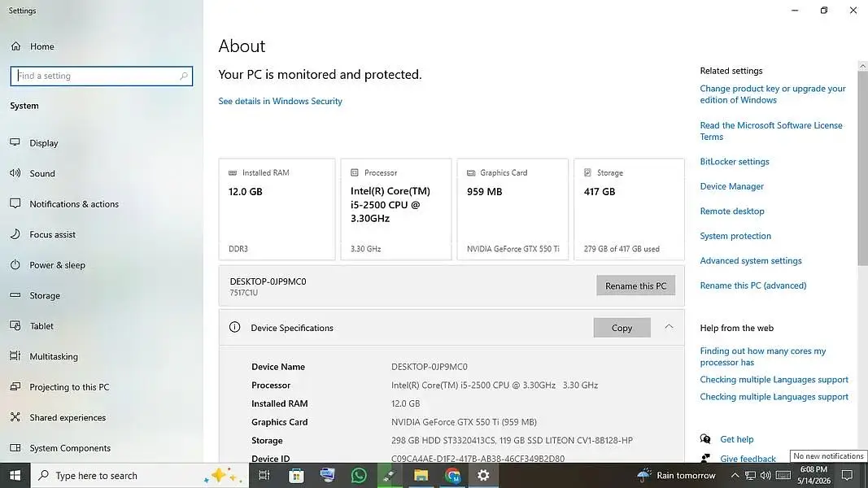Open Microsoft Store from the taskbar

click(x=296, y=475)
